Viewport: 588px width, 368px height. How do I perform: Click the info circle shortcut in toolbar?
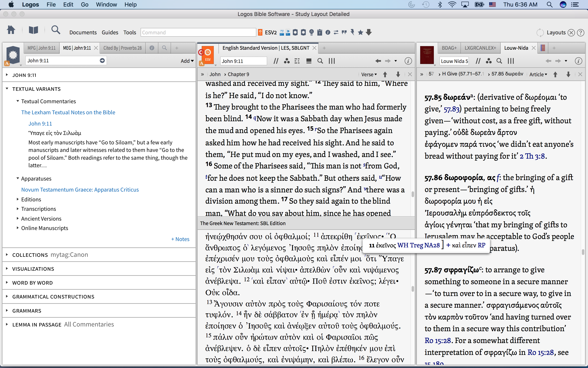tap(328, 32)
